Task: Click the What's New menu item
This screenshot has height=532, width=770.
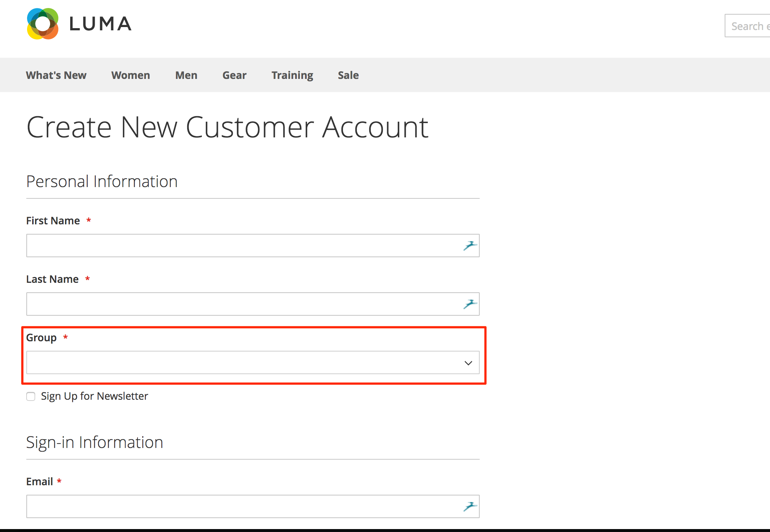Action: [x=56, y=75]
